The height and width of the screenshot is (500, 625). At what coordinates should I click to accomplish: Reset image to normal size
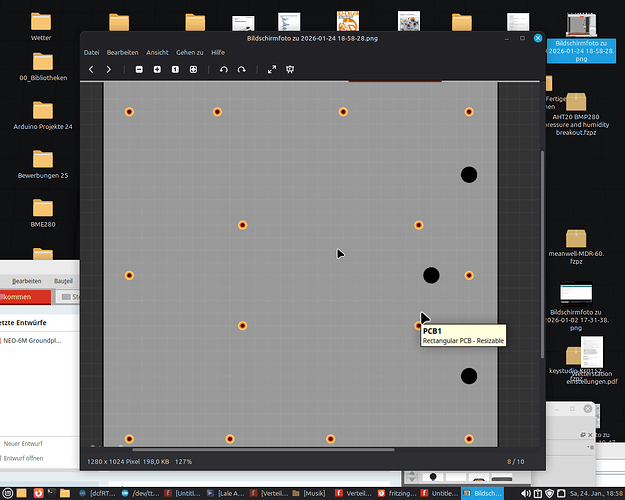click(175, 69)
